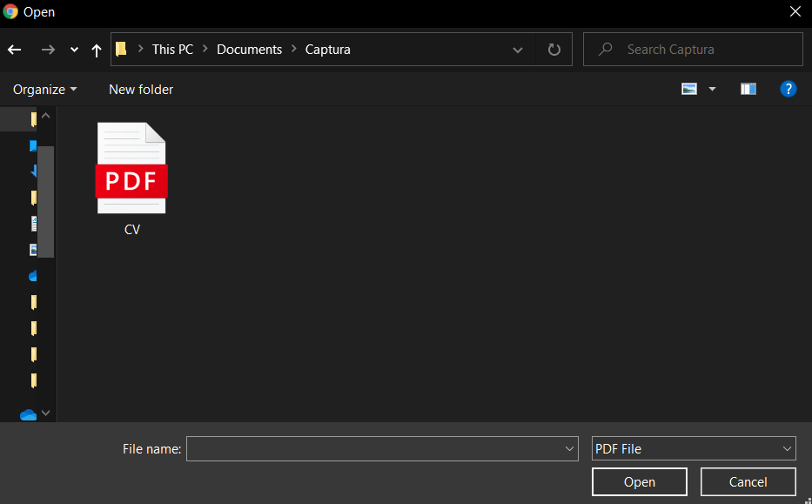Select Captura in the address breadcrumb

[x=327, y=50]
